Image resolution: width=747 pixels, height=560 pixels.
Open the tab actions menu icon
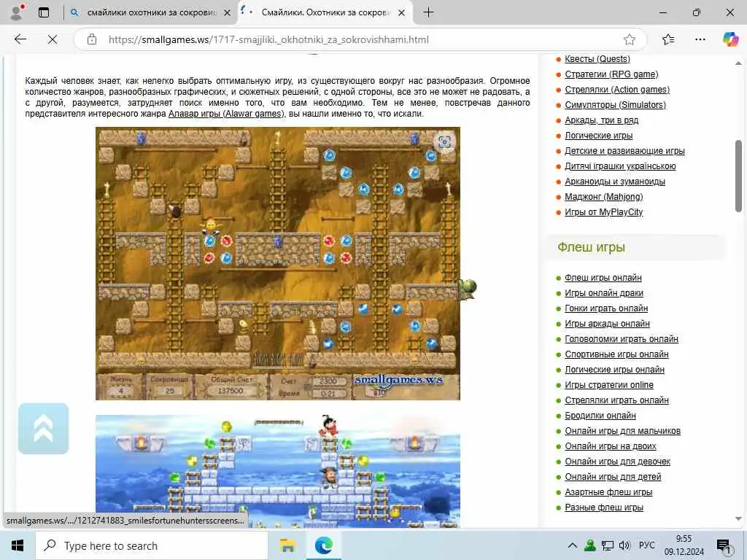coord(44,12)
